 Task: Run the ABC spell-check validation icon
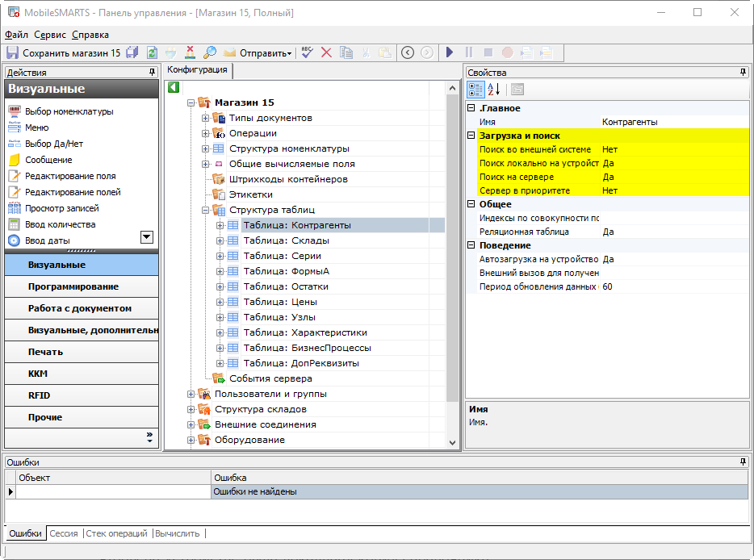pyautogui.click(x=308, y=52)
